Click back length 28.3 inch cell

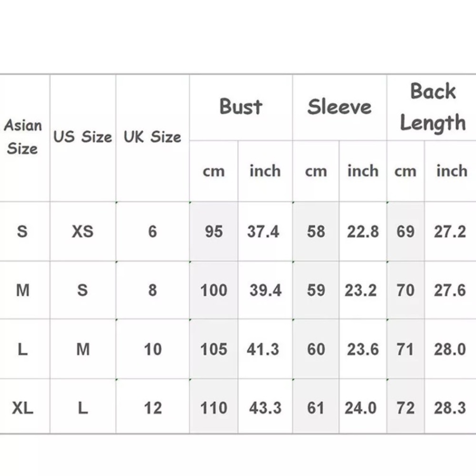click(x=450, y=407)
